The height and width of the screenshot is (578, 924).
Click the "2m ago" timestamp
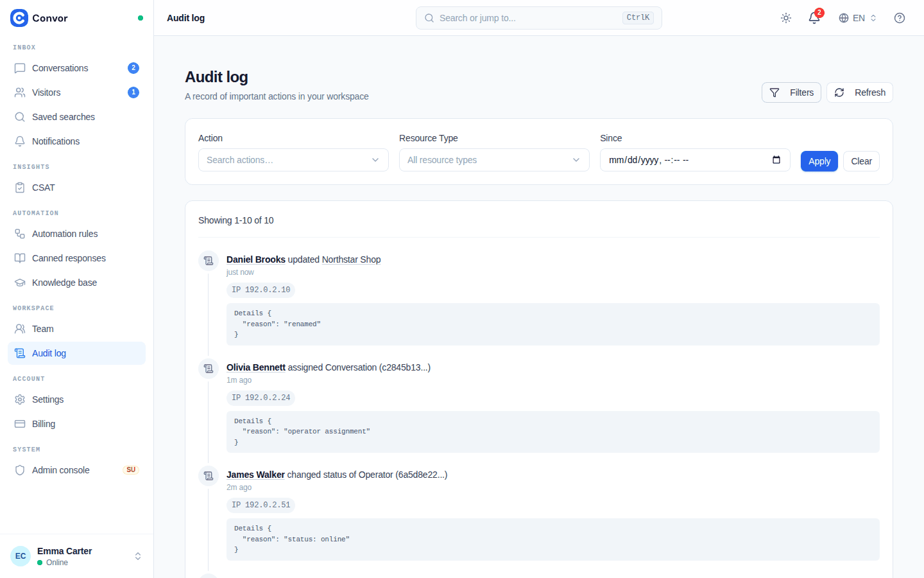pyautogui.click(x=239, y=487)
